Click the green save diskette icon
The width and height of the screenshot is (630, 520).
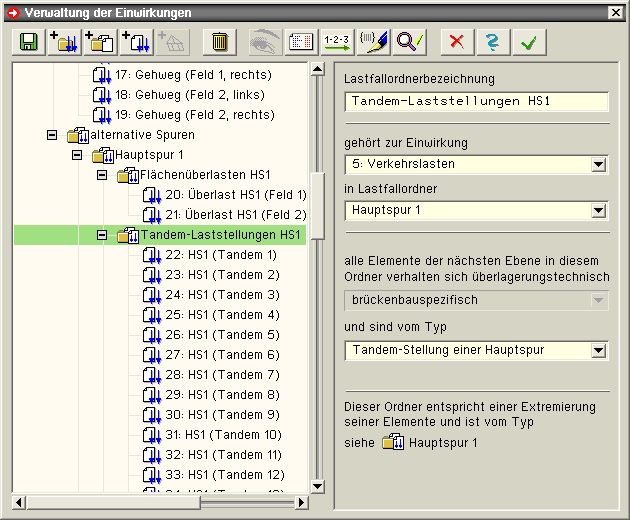tap(28, 42)
